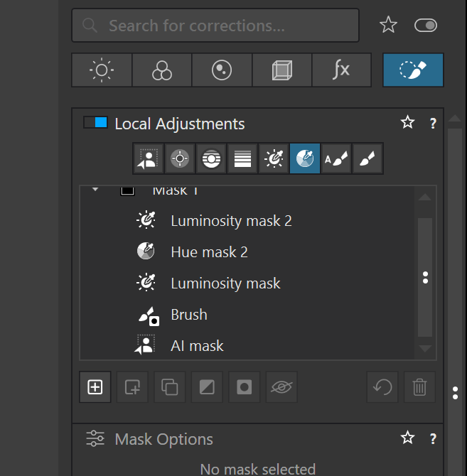
Task: Toggle the Local Adjustments on/off switch
Action: (x=95, y=123)
